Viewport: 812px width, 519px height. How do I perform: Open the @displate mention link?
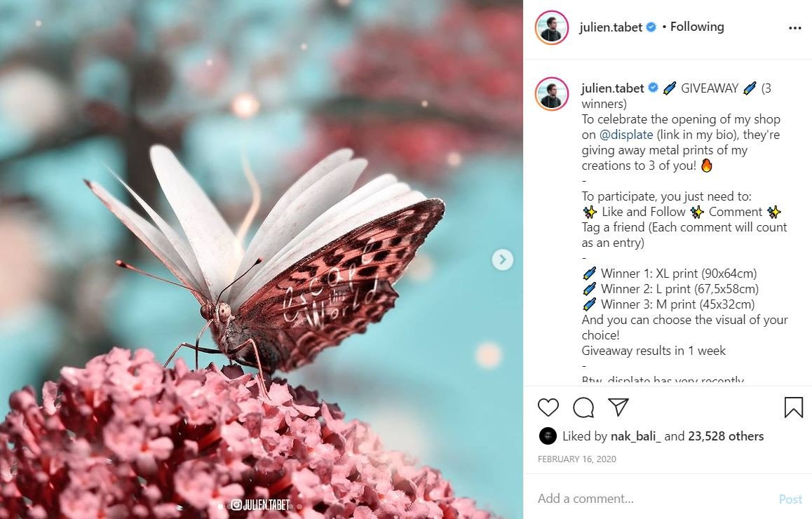tap(626, 135)
